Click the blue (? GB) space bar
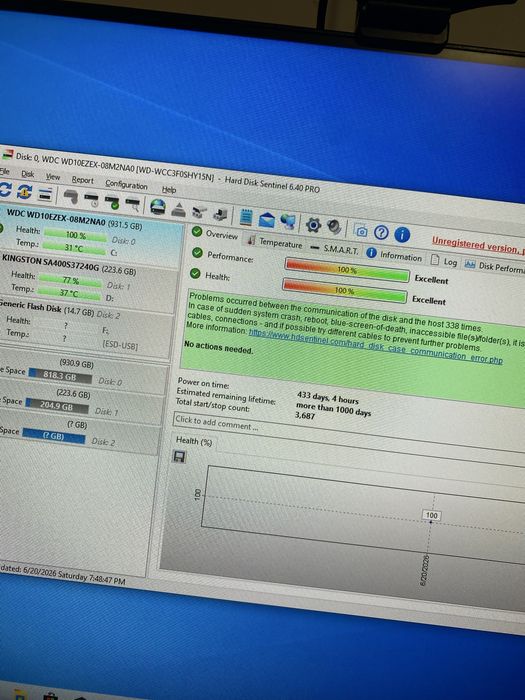 (x=54, y=436)
